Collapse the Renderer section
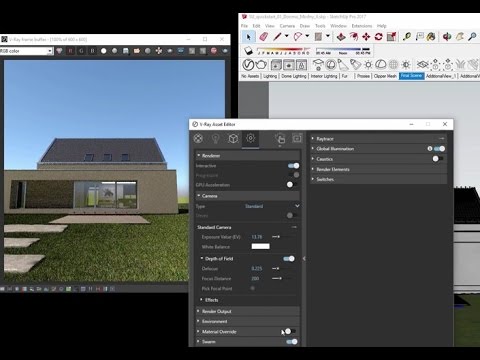The image size is (480, 360). [x=248, y=156]
